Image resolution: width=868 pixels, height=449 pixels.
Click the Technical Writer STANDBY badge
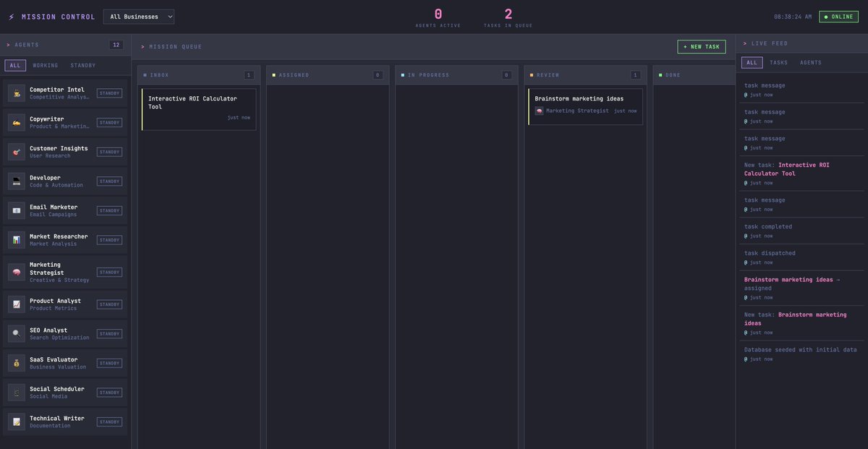pos(109,422)
